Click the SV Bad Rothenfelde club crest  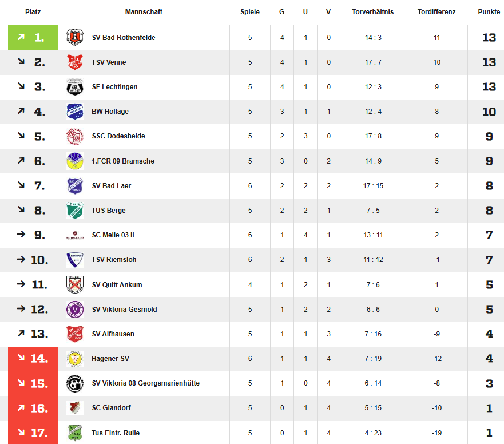coord(75,38)
